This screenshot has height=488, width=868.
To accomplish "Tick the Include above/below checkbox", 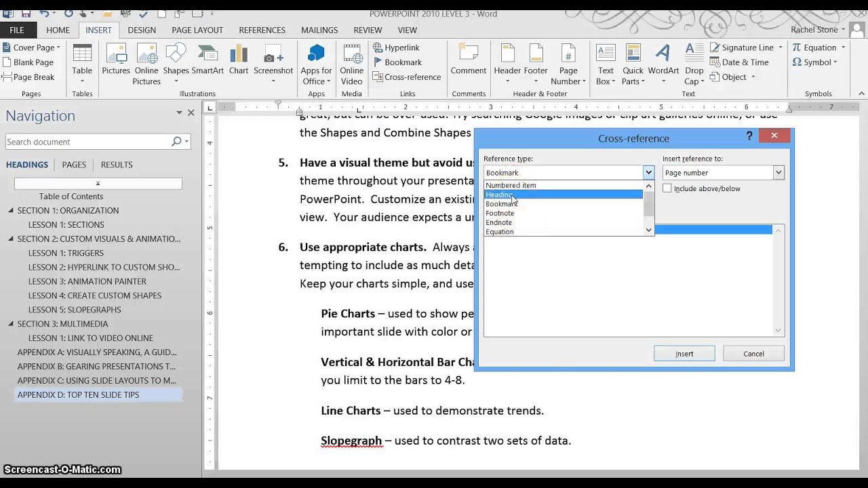I will pos(667,188).
